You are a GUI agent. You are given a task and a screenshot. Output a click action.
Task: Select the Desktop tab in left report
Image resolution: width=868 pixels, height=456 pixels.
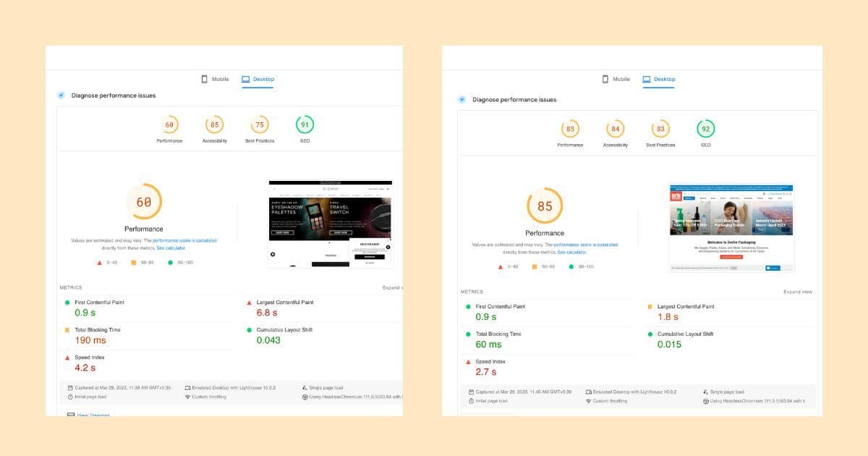258,79
